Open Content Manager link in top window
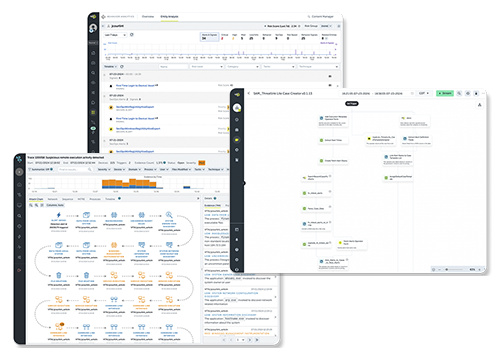Screen dimensions: 500x360 pos(320,16)
